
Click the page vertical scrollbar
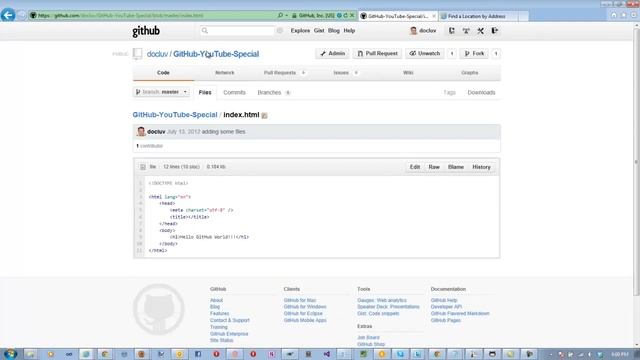[x=636, y=163]
